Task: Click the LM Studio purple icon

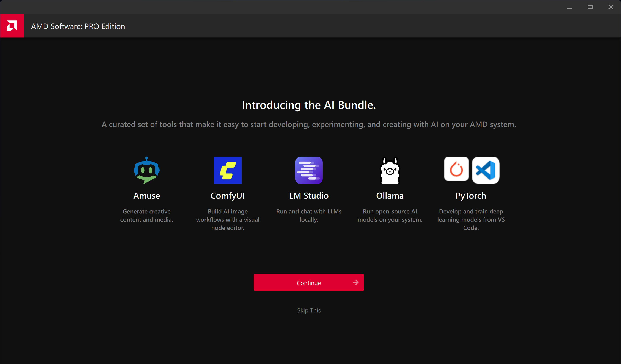Action: (308, 170)
